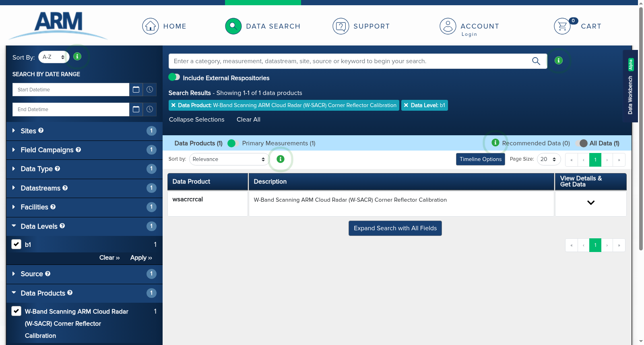Screen dimensions: 644x345
Task: Click Collapse Selections link
Action: click(x=196, y=119)
